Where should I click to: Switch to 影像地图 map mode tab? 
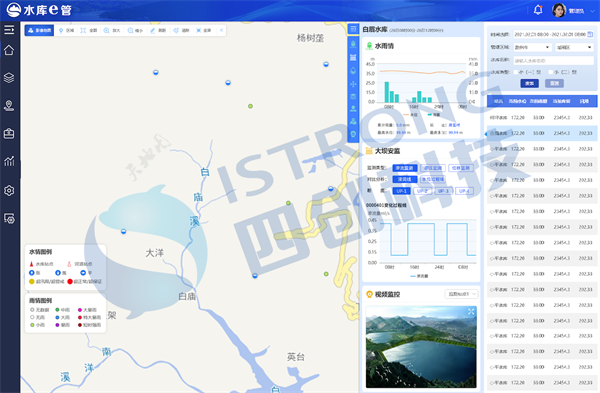tap(39, 31)
